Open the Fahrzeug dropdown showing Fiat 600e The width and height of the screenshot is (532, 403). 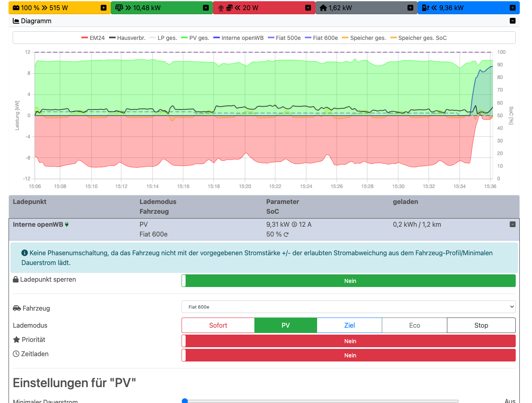[x=348, y=307]
